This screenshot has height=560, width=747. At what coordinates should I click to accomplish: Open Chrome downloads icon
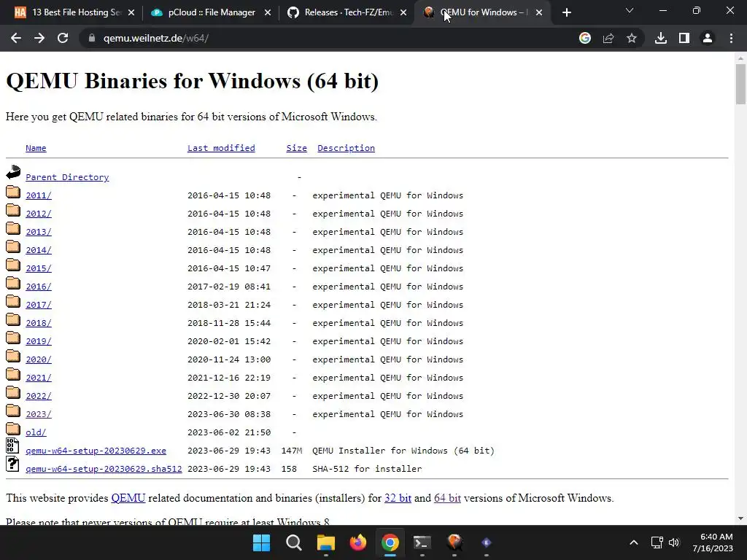point(661,38)
